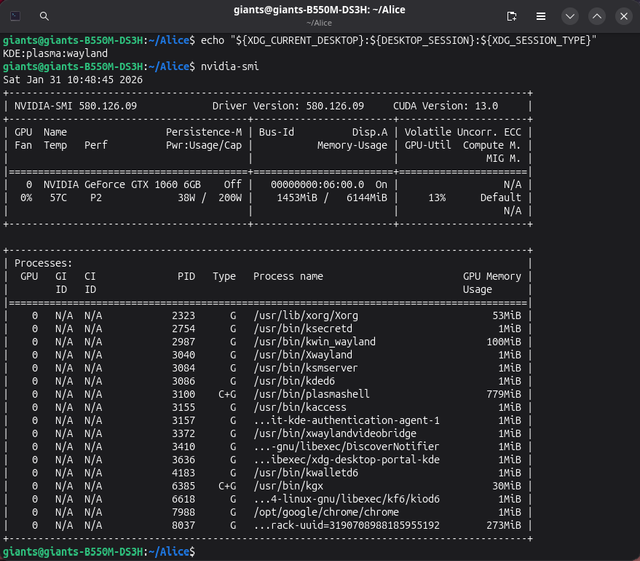This screenshot has height=561, width=640.
Task: Click the 38W / 200W power value
Action: tap(209, 198)
